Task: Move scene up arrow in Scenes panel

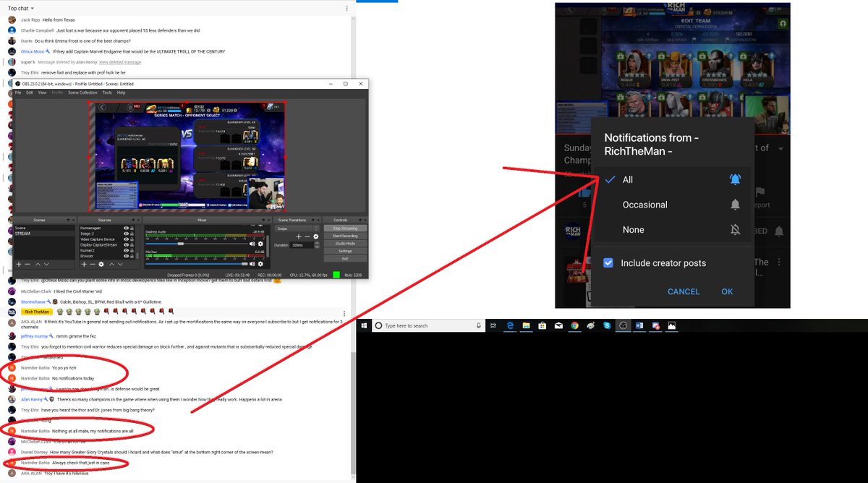Action: pos(38,264)
